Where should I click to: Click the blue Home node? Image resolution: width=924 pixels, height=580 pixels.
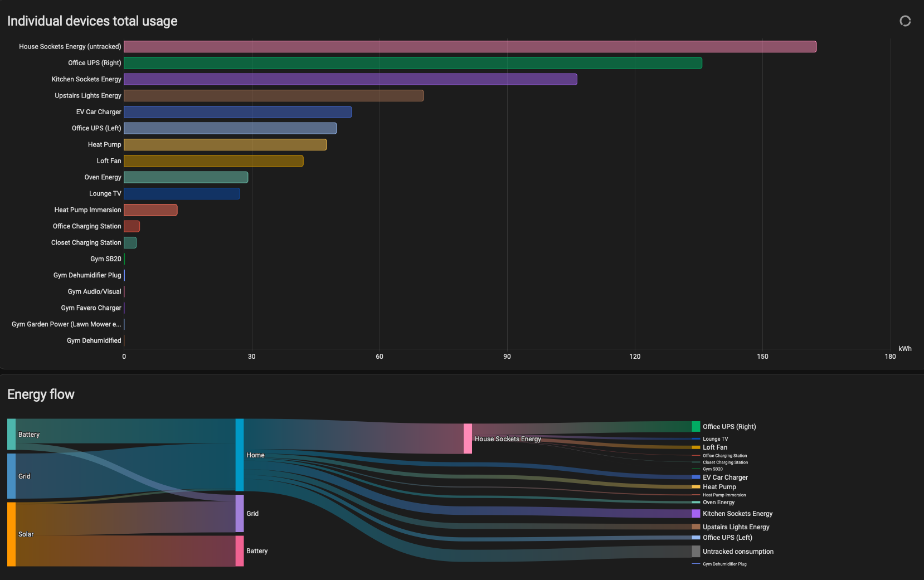[240, 455]
